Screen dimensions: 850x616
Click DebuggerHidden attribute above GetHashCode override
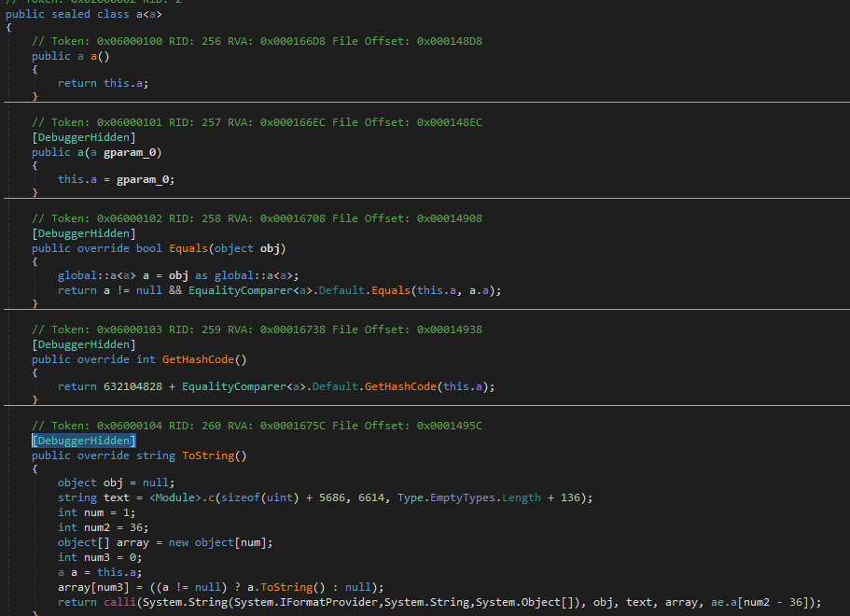83,345
